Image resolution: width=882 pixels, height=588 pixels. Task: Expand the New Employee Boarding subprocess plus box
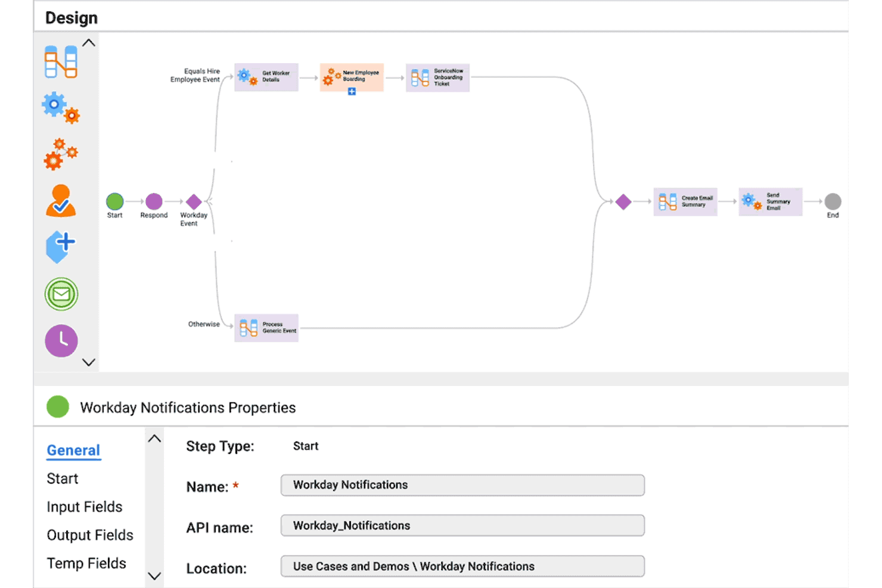(x=352, y=92)
